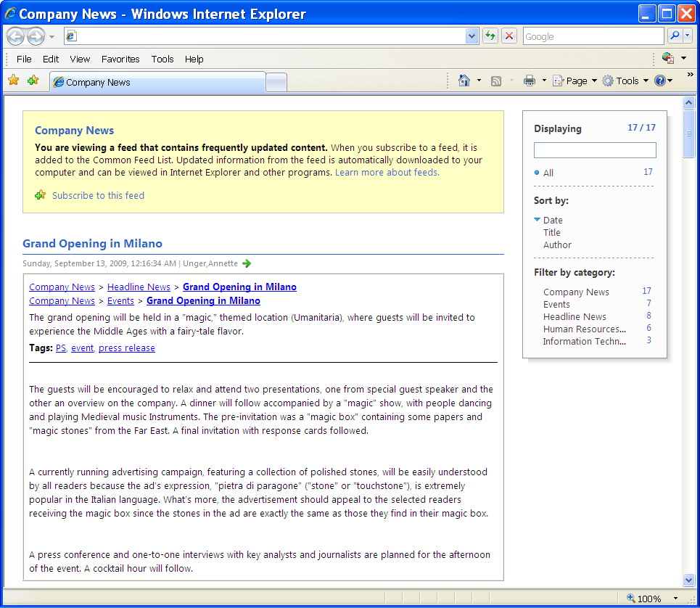700x608 pixels.
Task: Sort the feed by Title
Action: pos(553,232)
